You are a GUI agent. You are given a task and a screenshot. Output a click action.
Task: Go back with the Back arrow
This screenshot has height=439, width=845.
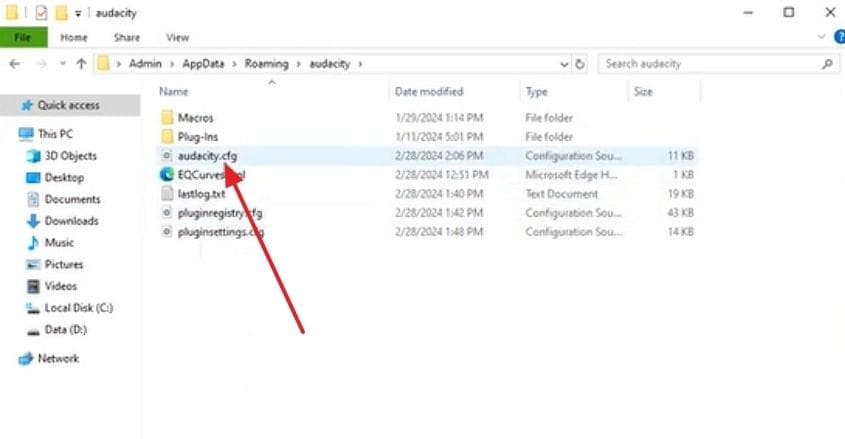click(x=15, y=64)
